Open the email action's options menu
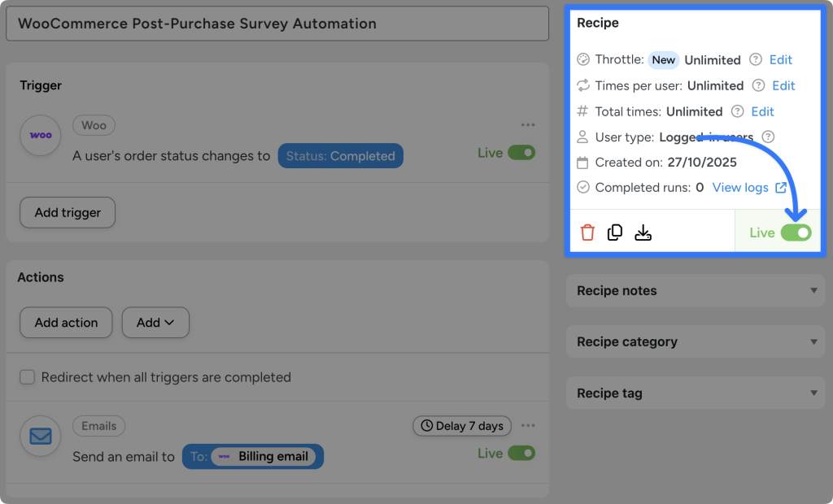Viewport: 833px width, 504px height. pyautogui.click(x=528, y=425)
